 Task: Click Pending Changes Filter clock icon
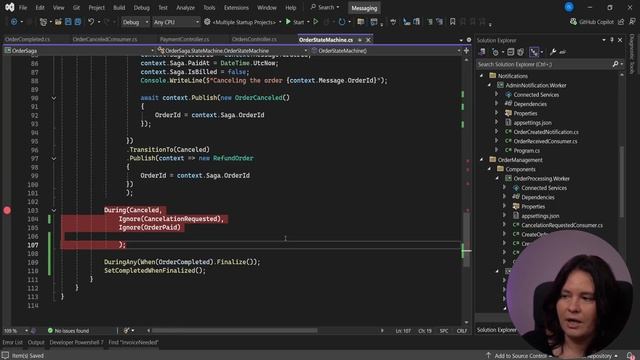(495, 52)
